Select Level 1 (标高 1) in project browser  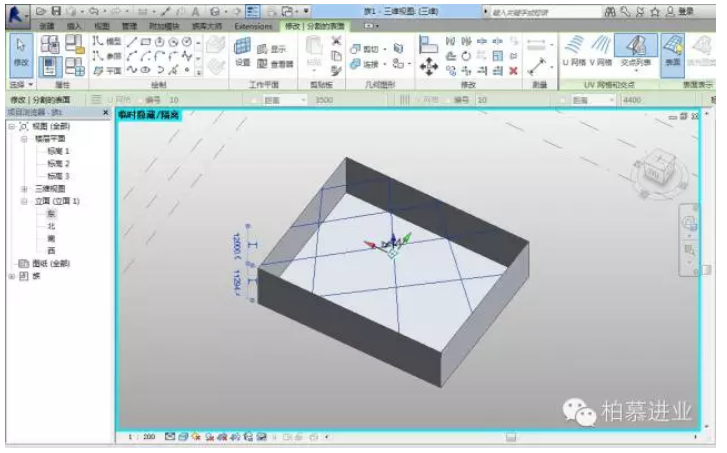coord(58,151)
